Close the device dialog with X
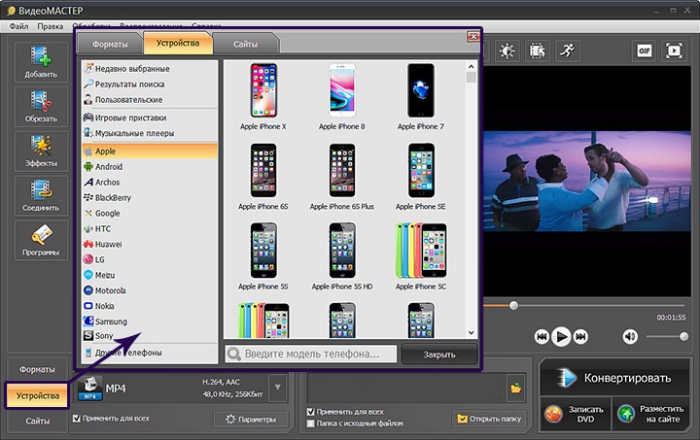 (473, 37)
